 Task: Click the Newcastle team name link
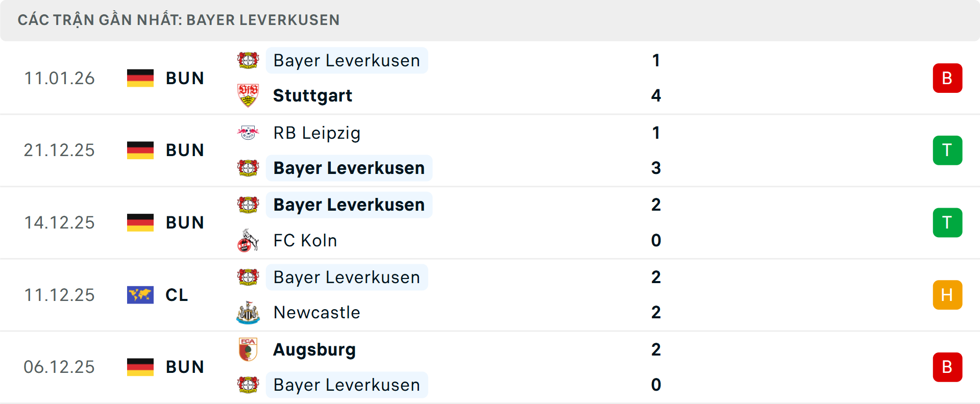click(x=316, y=313)
